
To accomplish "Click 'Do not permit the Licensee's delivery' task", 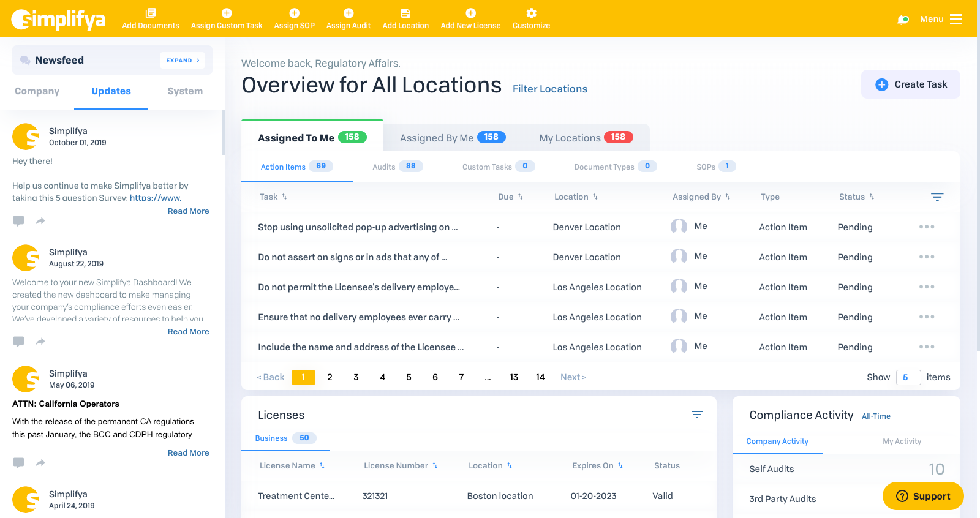I will coord(359,287).
